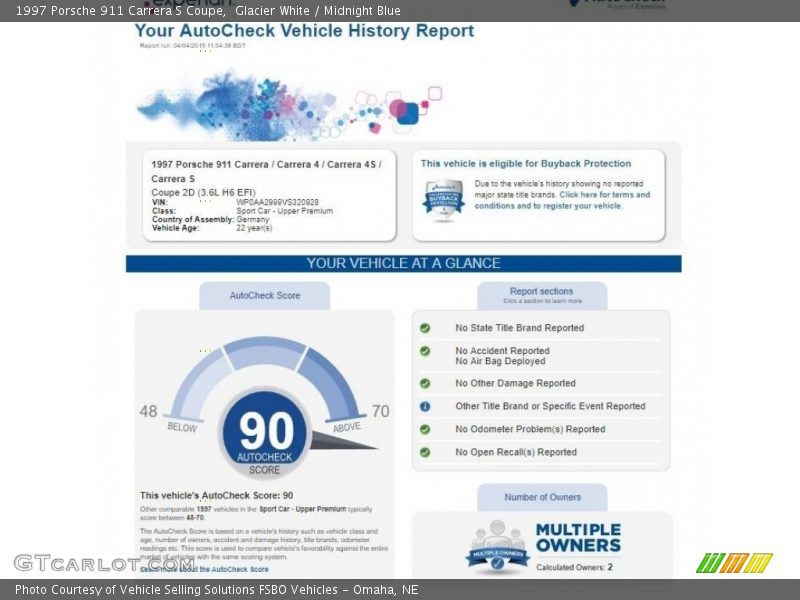Click the 'YOUR VEHICLE AT A GLANCE' banner
Image resolution: width=800 pixels, height=600 pixels.
click(x=404, y=263)
